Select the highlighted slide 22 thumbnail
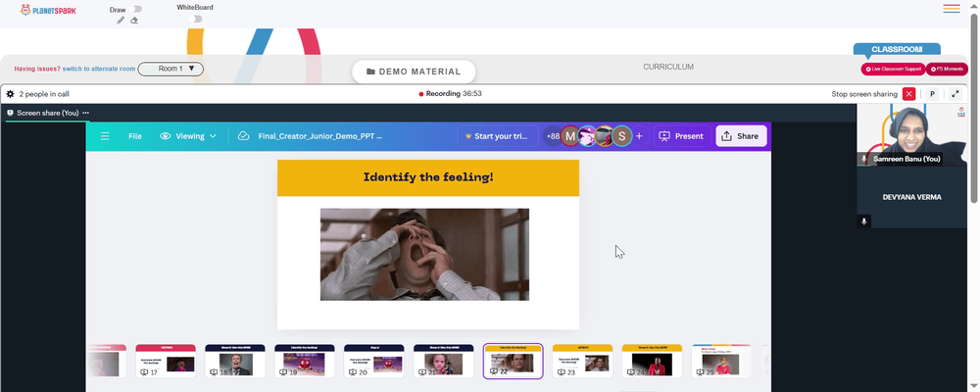Screen dimensions: 980x392 pos(514,361)
